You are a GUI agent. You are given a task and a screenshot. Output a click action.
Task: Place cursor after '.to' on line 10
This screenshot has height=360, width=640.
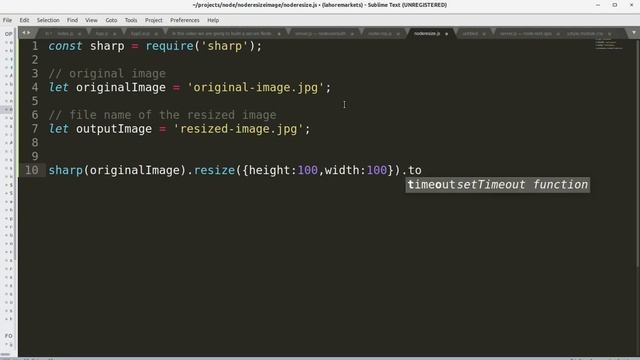point(422,170)
